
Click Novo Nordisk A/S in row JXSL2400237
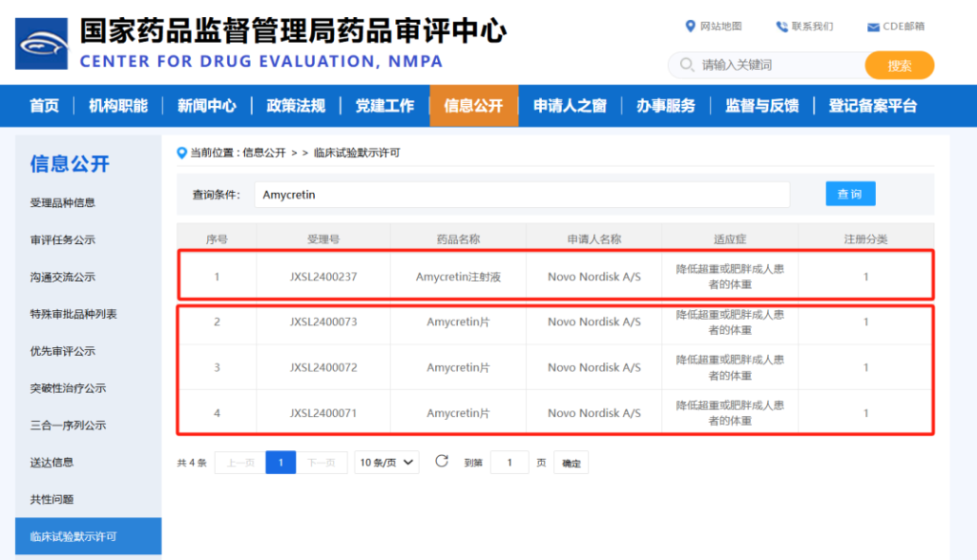pos(593,277)
